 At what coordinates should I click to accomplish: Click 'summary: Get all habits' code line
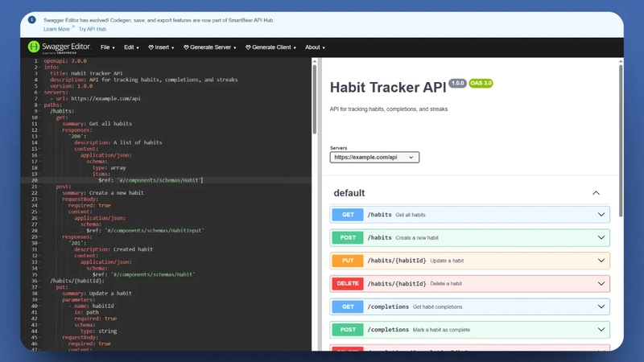point(97,124)
